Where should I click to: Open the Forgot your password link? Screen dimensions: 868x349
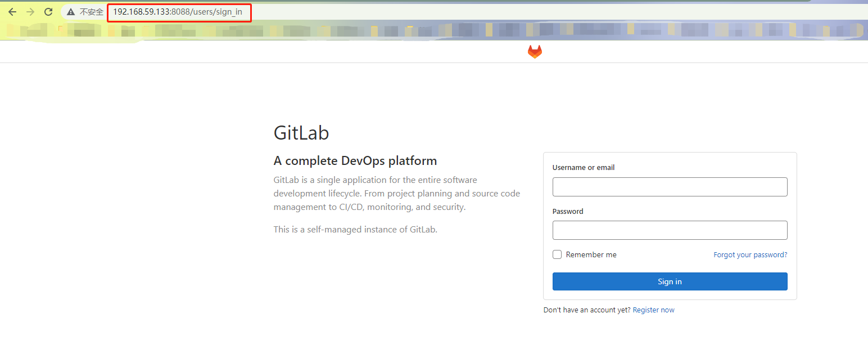[750, 255]
